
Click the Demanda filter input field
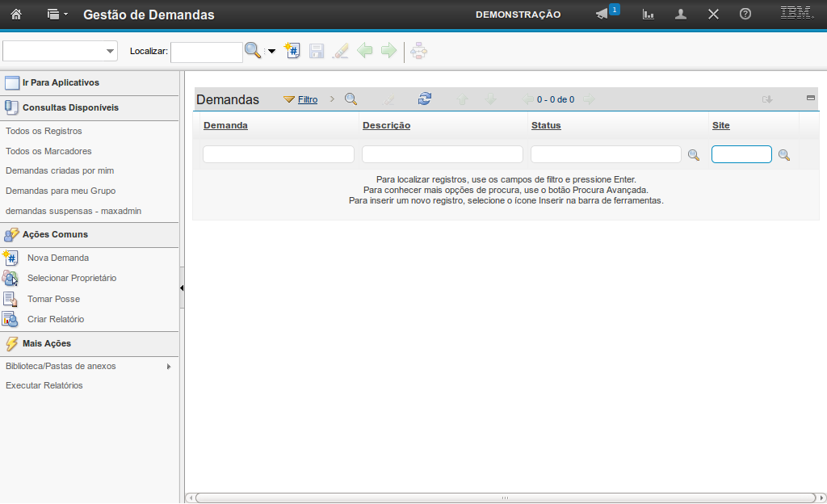coord(278,154)
